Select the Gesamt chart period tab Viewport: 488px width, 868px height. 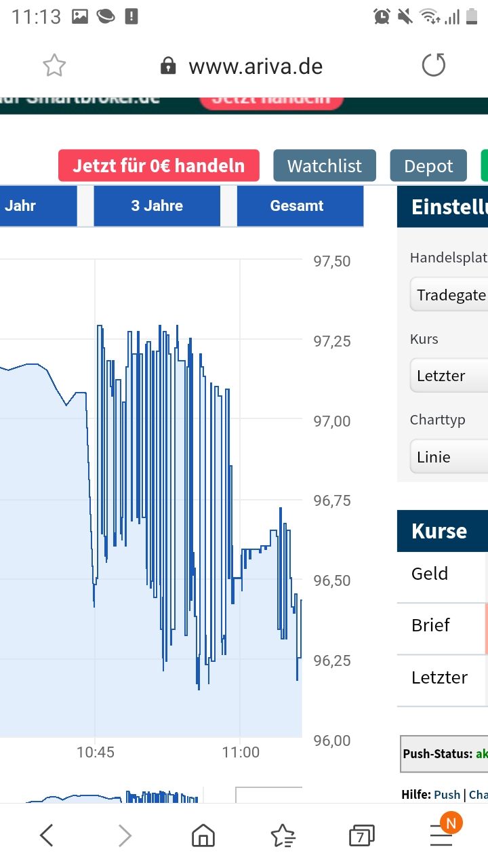click(x=300, y=205)
